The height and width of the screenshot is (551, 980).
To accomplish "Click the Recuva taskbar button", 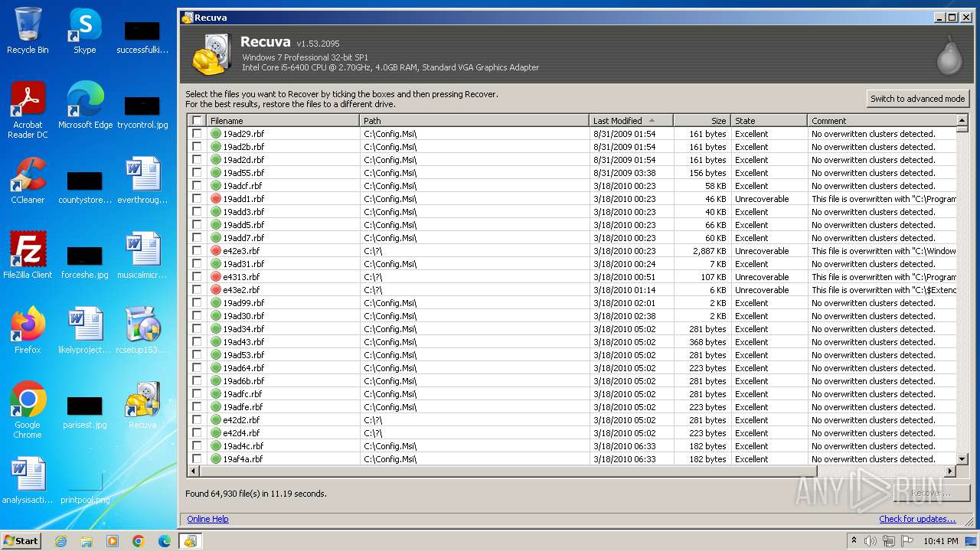I will coord(191,541).
